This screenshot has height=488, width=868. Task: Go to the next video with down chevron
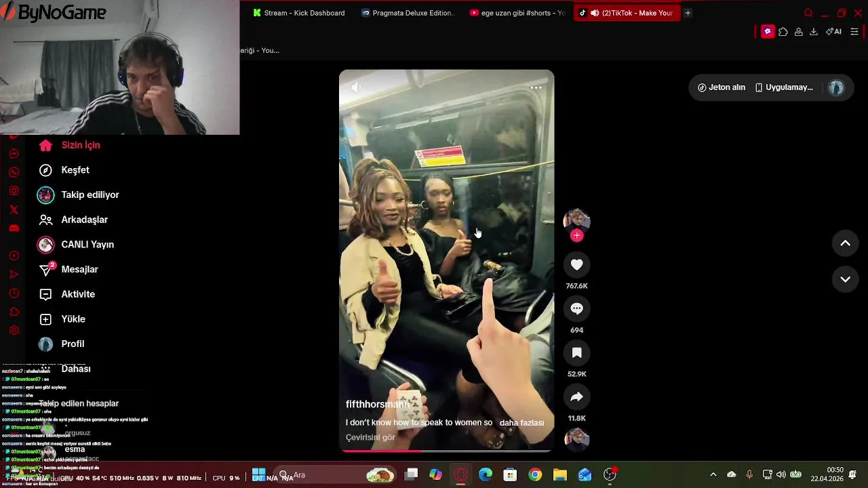pos(845,279)
